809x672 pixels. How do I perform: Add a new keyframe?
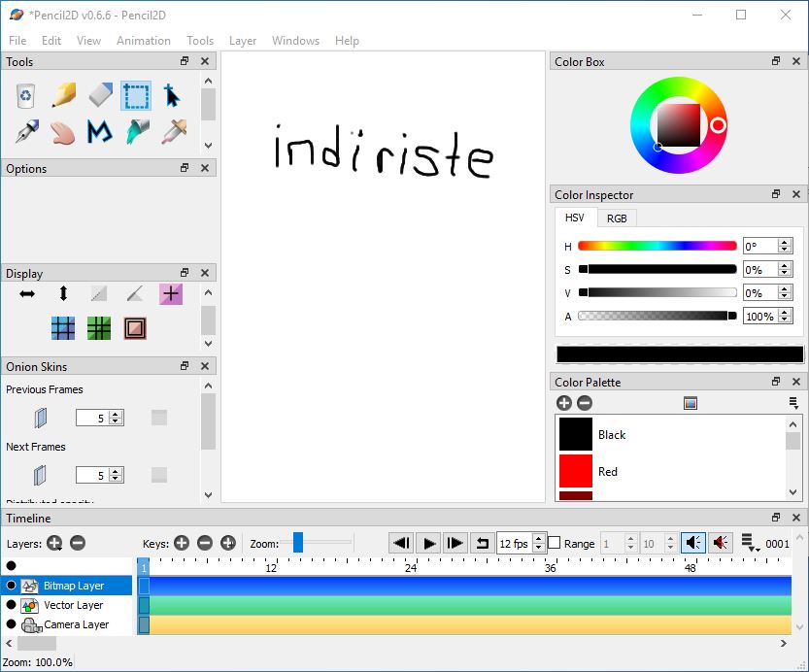[181, 543]
